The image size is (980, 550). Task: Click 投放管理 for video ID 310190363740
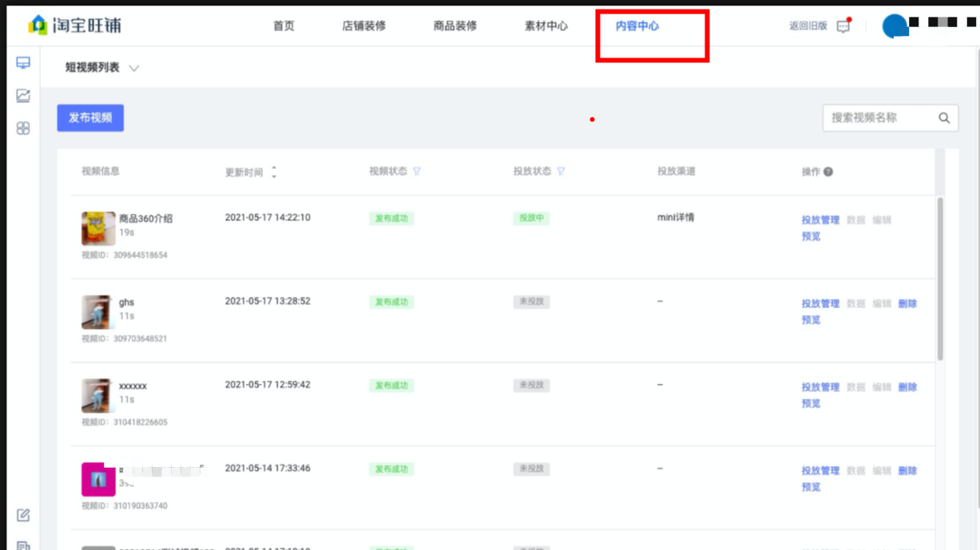pos(820,472)
